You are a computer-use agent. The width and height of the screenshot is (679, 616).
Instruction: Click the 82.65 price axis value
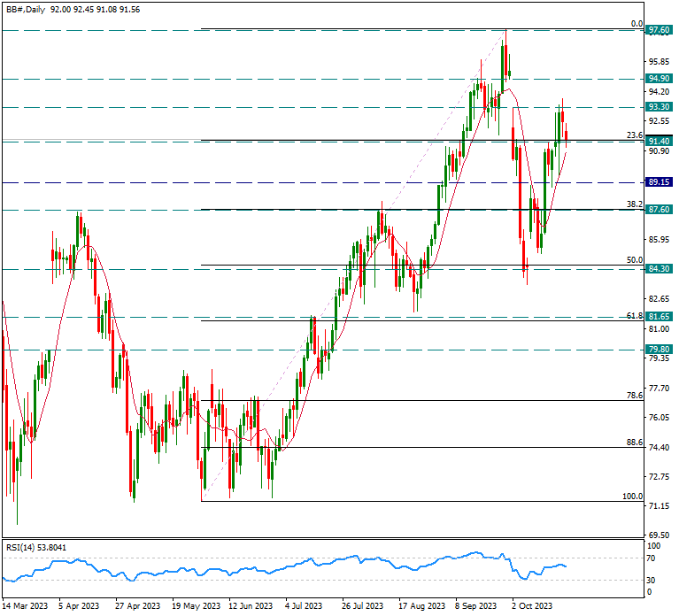(659, 298)
